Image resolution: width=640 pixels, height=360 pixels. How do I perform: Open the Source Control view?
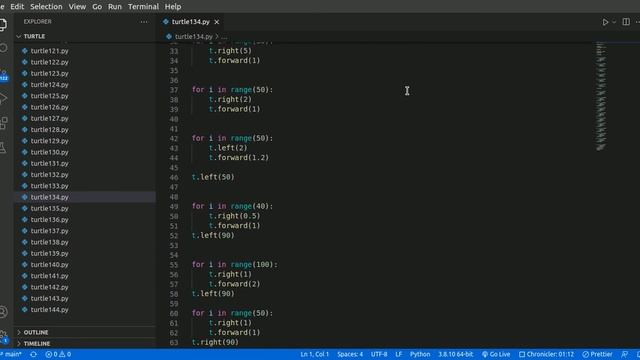pyautogui.click(x=3, y=74)
